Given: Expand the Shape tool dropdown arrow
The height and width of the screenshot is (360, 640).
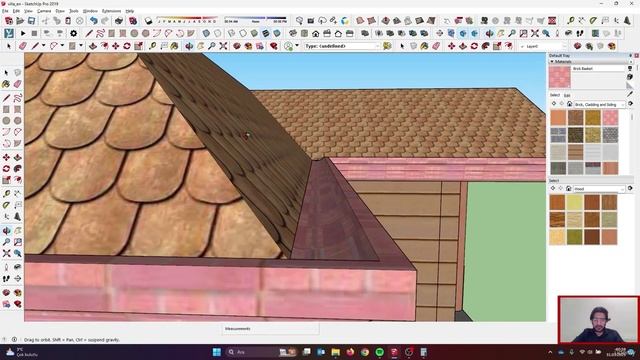Looking at the screenshot, I should 81,46.
